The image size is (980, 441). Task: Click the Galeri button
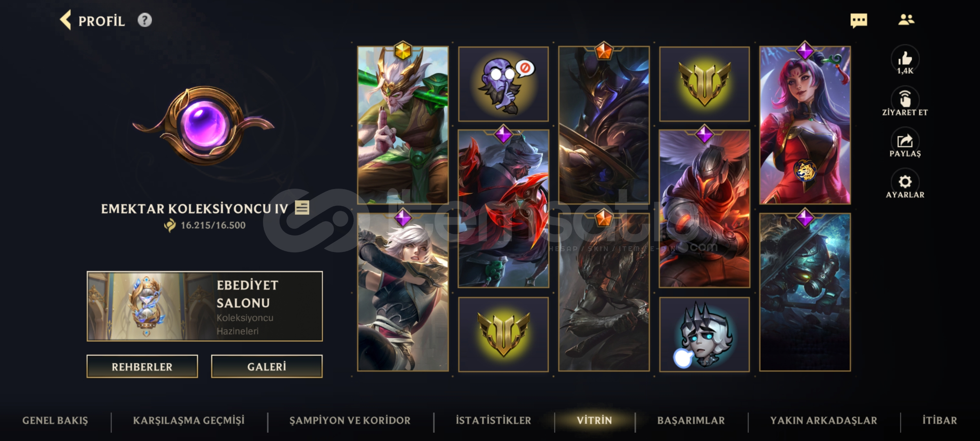267,366
